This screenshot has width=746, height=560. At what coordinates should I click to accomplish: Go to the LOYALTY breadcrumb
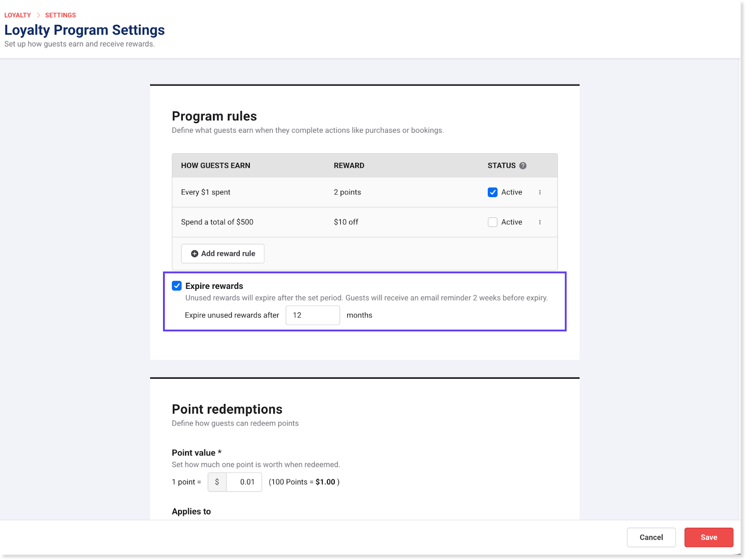coord(18,15)
